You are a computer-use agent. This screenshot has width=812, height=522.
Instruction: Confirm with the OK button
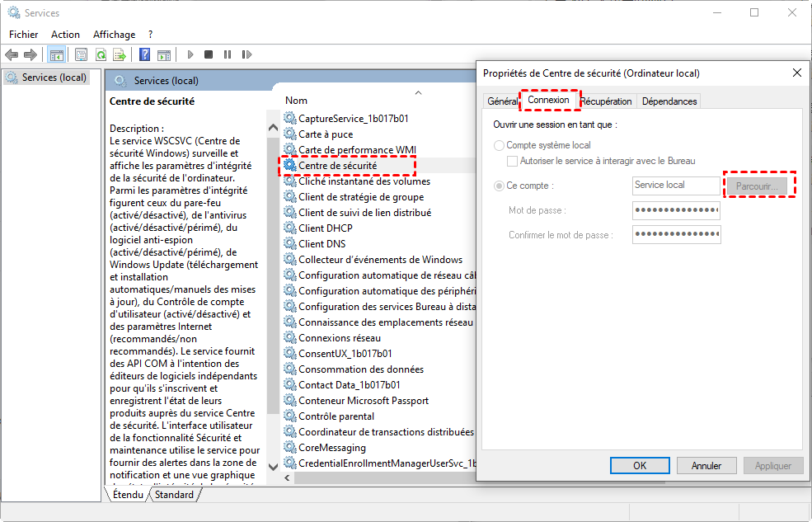click(640, 466)
